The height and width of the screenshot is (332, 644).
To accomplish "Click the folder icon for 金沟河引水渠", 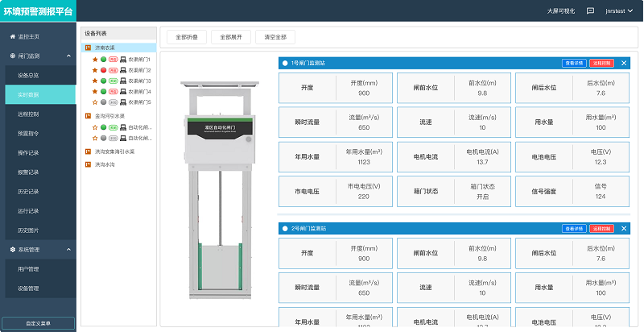I will (89, 116).
